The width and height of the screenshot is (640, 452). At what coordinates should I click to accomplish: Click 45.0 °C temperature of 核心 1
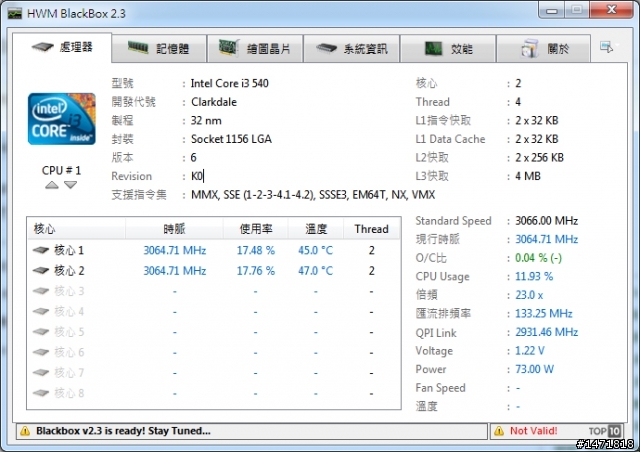316,250
